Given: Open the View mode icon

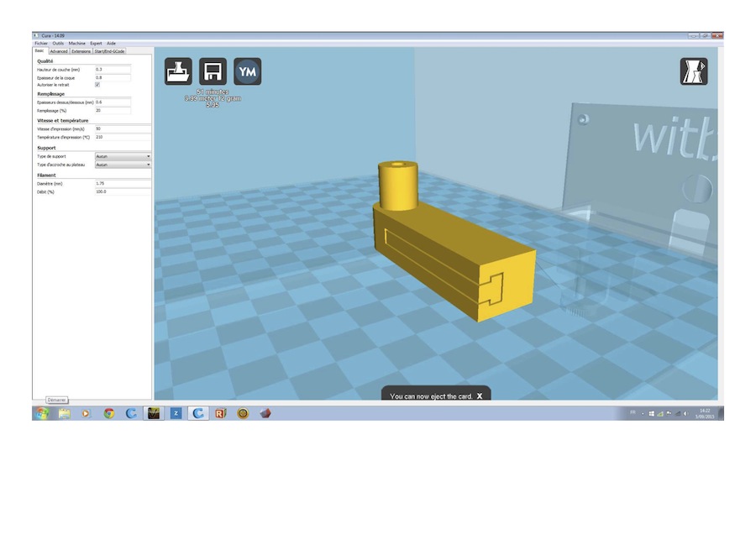Looking at the screenshot, I should click(x=693, y=72).
